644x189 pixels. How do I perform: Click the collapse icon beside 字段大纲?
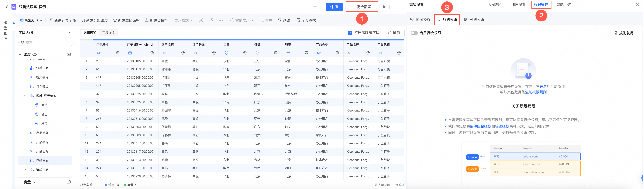pyautogui.click(x=71, y=33)
